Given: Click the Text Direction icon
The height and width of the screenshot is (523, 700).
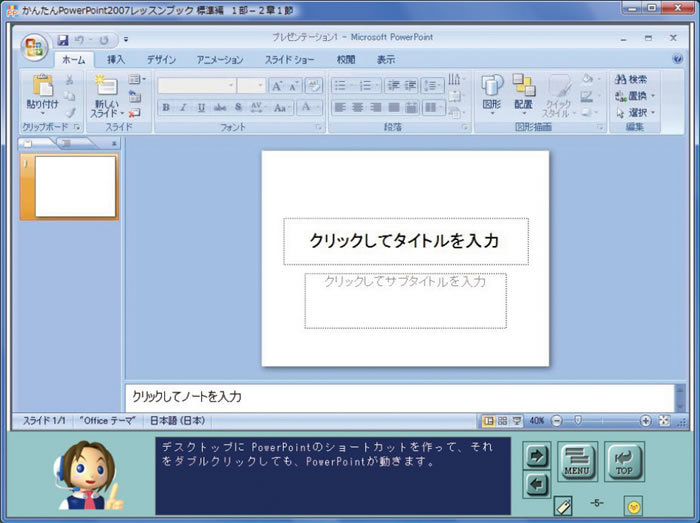Looking at the screenshot, I should point(456,79).
